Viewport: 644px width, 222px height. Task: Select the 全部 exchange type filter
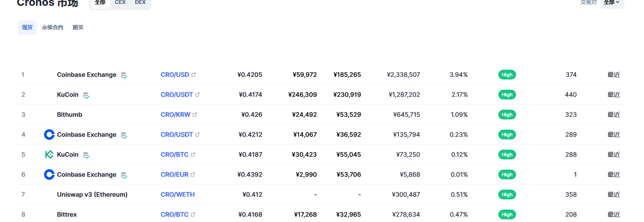(x=100, y=3)
